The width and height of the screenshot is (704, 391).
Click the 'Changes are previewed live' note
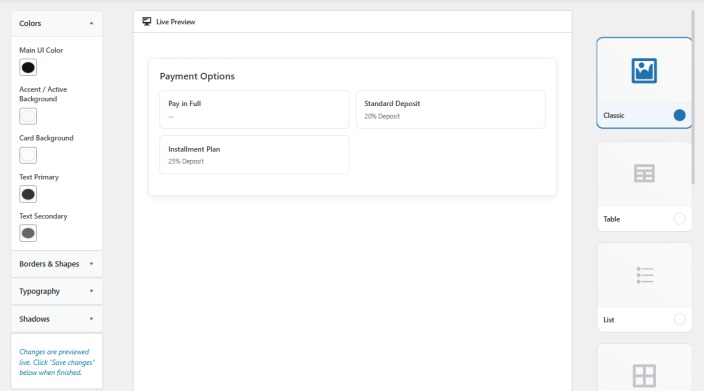[x=57, y=362]
